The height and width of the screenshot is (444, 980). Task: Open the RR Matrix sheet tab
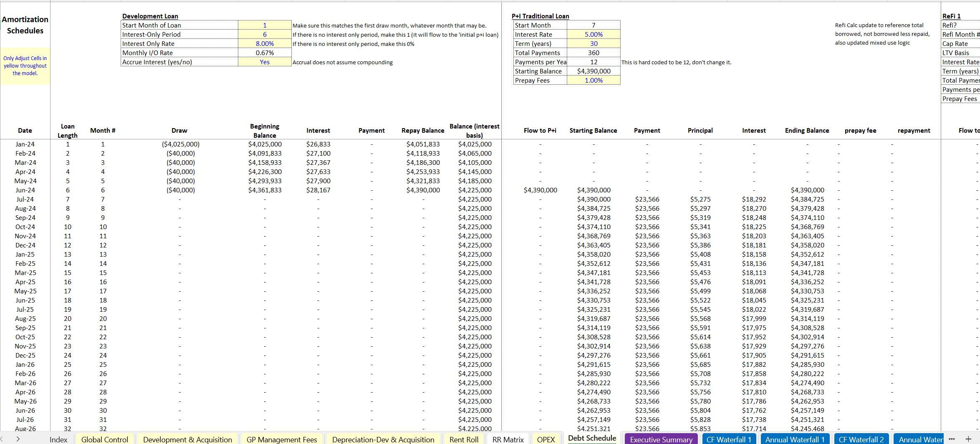(508, 439)
